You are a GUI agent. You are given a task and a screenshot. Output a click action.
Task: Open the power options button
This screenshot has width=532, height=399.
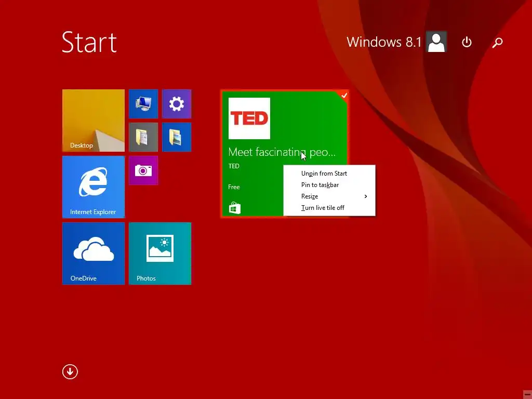pos(467,42)
